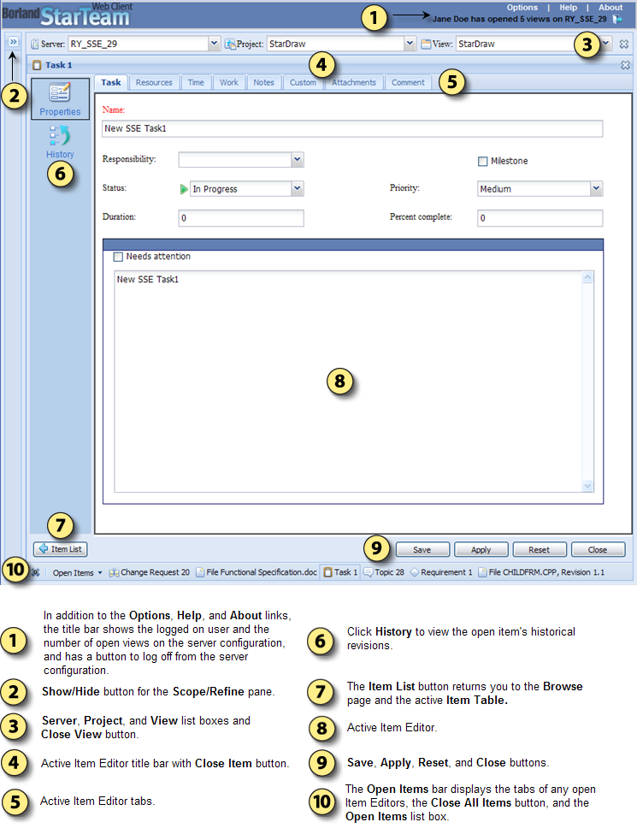
Task: Click the green In Progress status icon
Action: point(184,189)
